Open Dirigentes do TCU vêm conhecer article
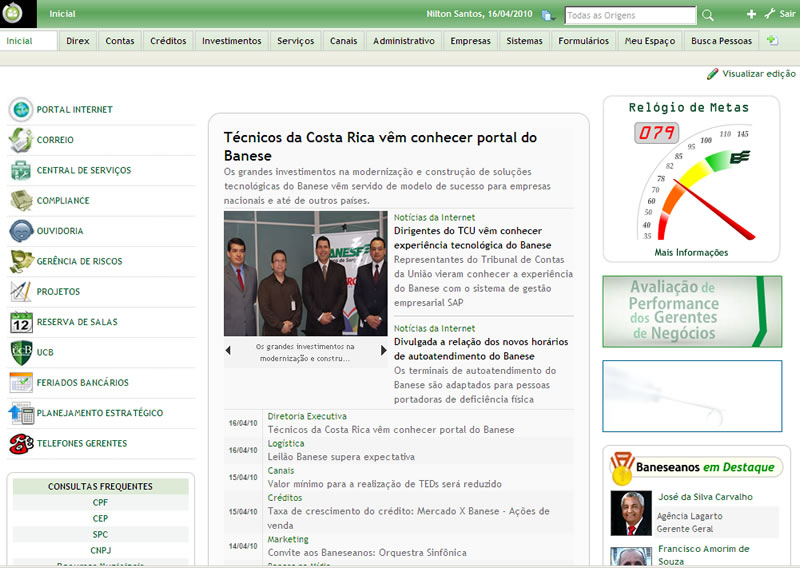800x568 pixels. 472,238
